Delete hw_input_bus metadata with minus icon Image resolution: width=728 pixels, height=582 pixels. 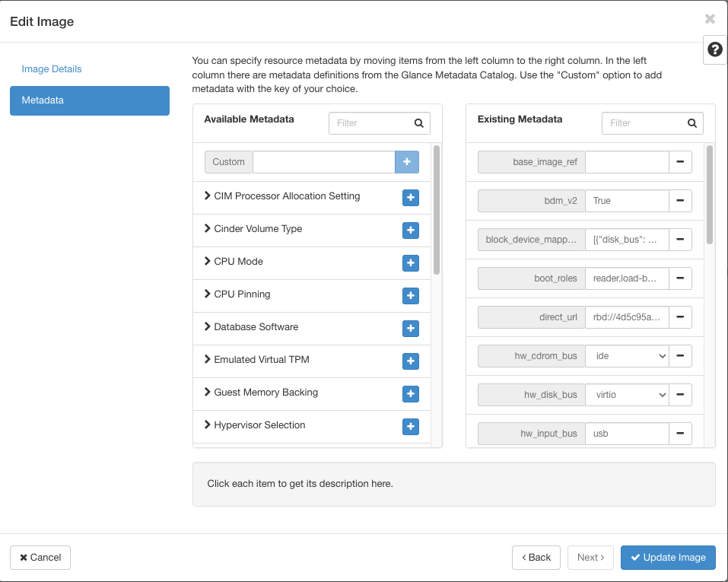tap(679, 434)
